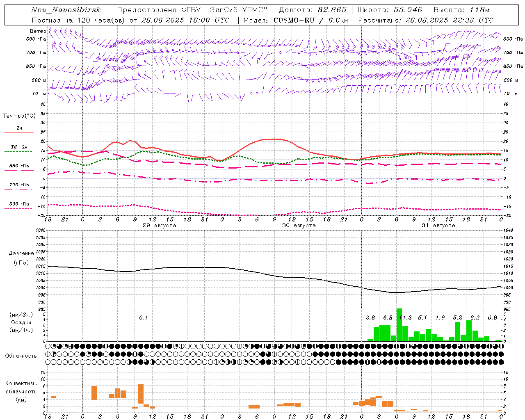Select the 0.1 precipitation value

(143, 317)
